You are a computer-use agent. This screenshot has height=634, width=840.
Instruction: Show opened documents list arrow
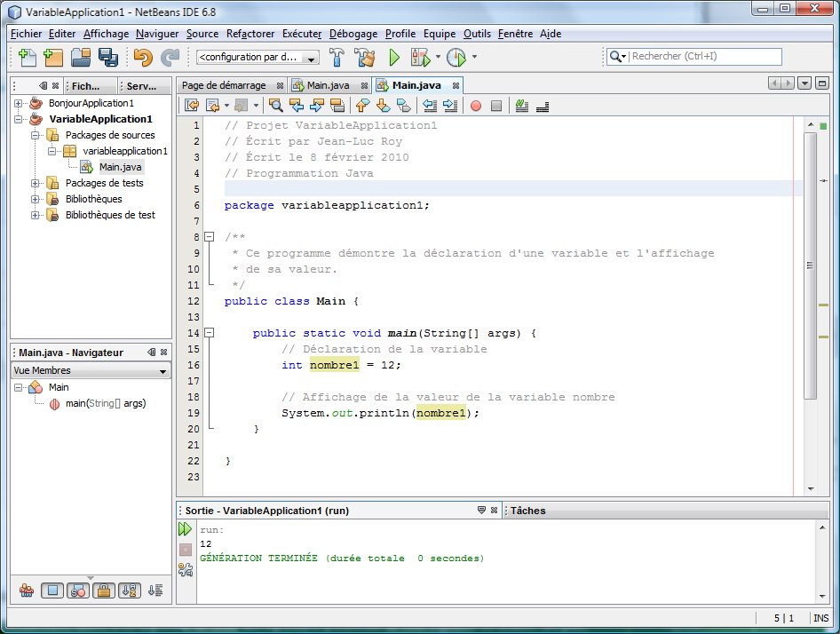(804, 83)
